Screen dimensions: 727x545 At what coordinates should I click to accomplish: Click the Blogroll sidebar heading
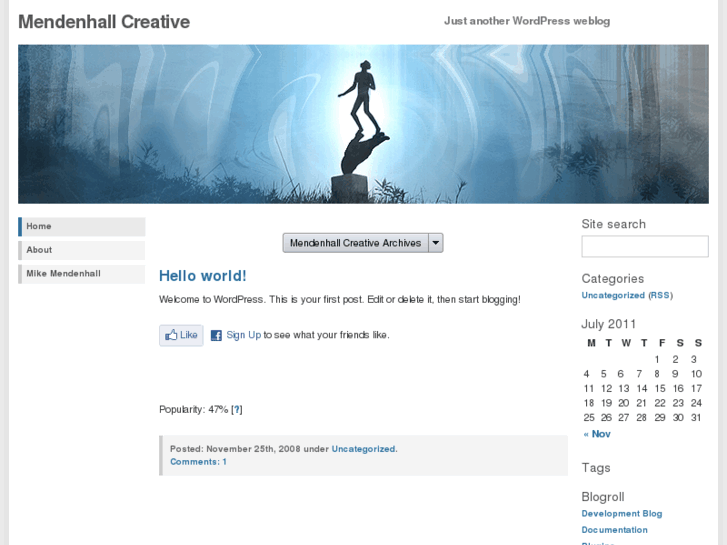603,497
